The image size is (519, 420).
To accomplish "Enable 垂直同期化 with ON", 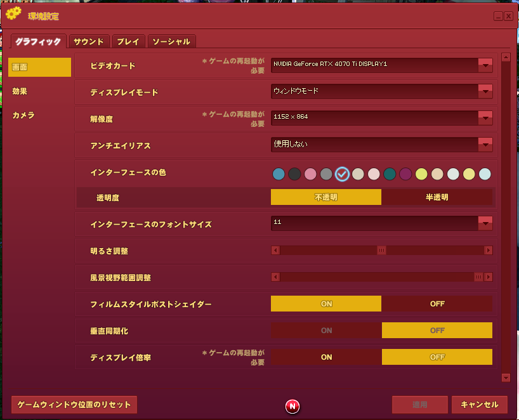I will [x=326, y=331].
